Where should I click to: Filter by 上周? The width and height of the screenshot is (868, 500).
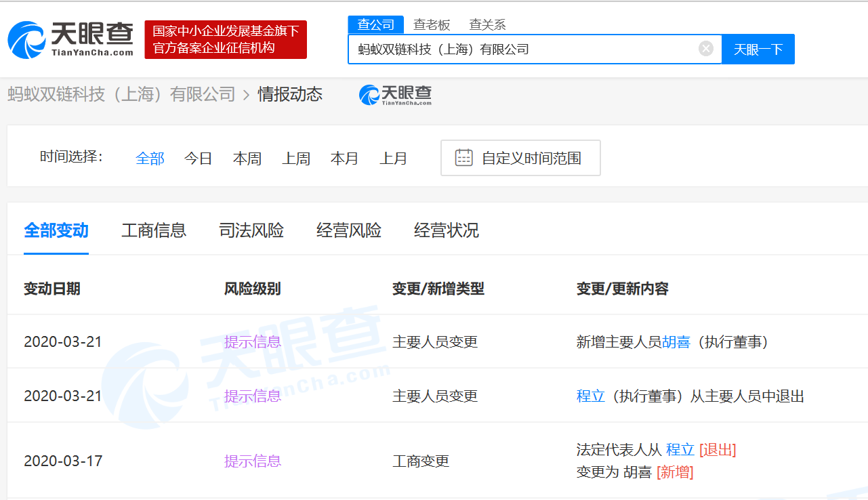pos(296,159)
